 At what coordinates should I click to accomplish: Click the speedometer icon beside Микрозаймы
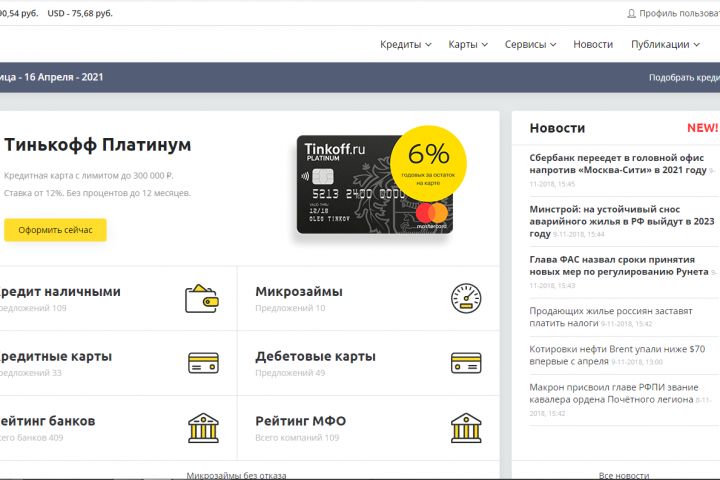click(x=466, y=299)
